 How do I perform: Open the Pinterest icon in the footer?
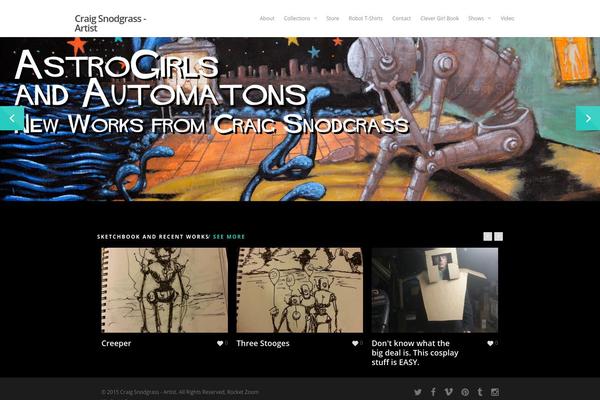(465, 392)
